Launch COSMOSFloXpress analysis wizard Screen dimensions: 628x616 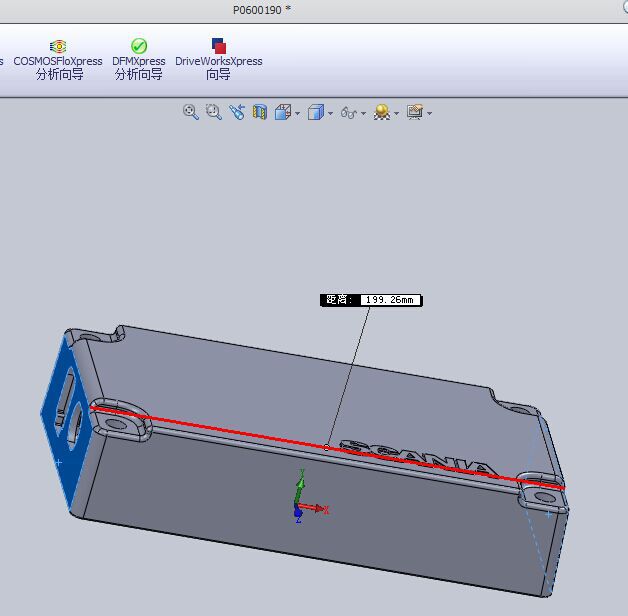(x=58, y=59)
